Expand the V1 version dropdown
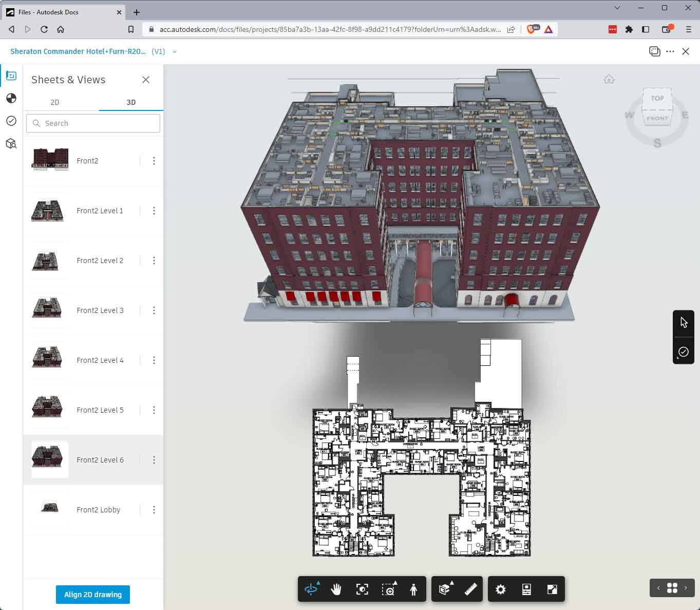The width and height of the screenshot is (700, 610). point(175,51)
